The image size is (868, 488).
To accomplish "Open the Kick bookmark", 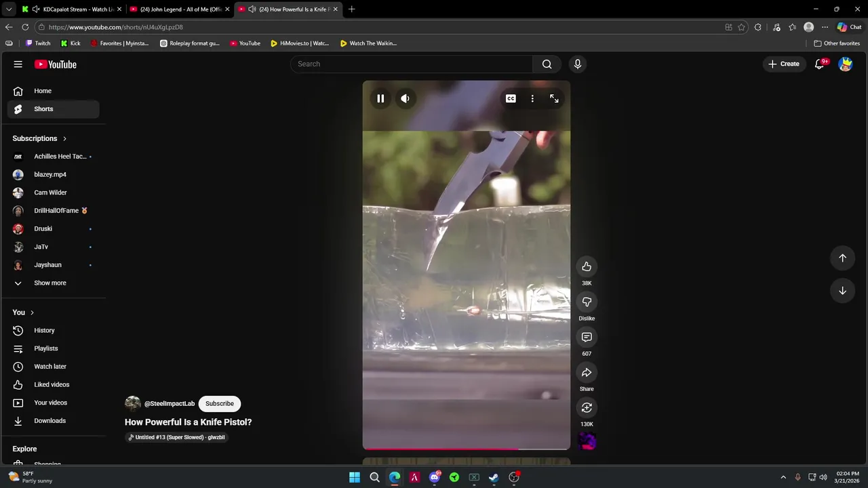I will point(71,43).
